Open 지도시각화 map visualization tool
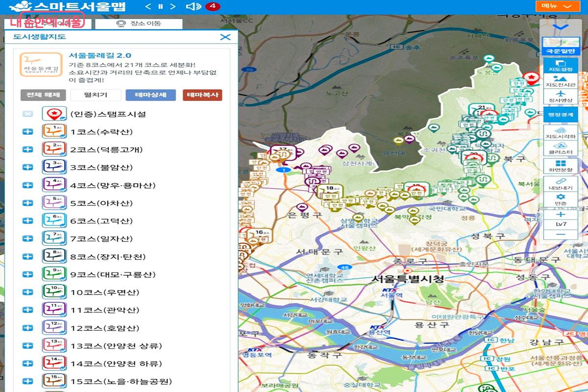 [561, 132]
